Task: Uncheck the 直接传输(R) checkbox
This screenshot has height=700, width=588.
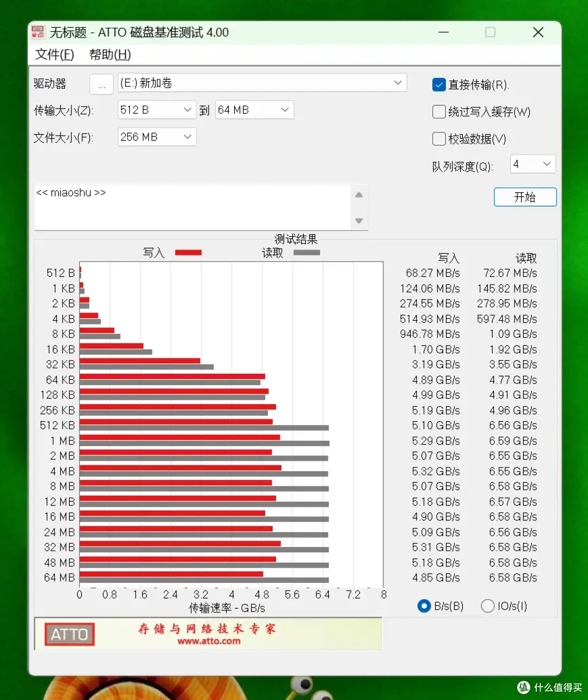Action: click(x=439, y=84)
